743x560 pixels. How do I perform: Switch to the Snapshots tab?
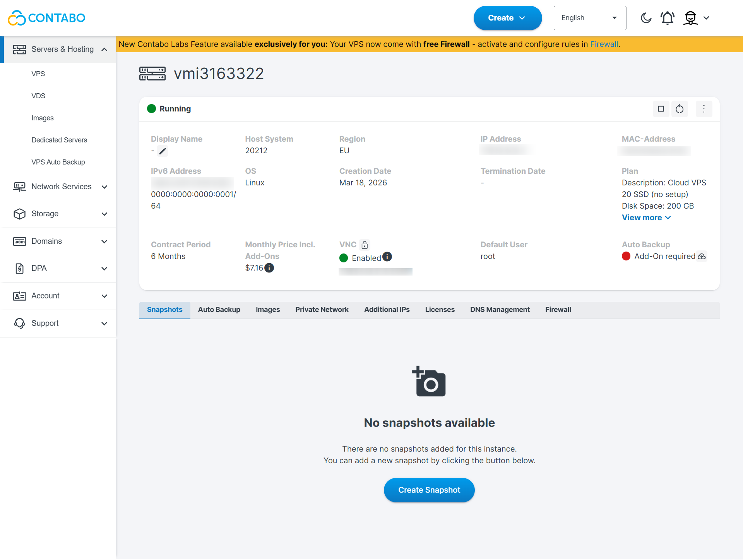click(165, 310)
